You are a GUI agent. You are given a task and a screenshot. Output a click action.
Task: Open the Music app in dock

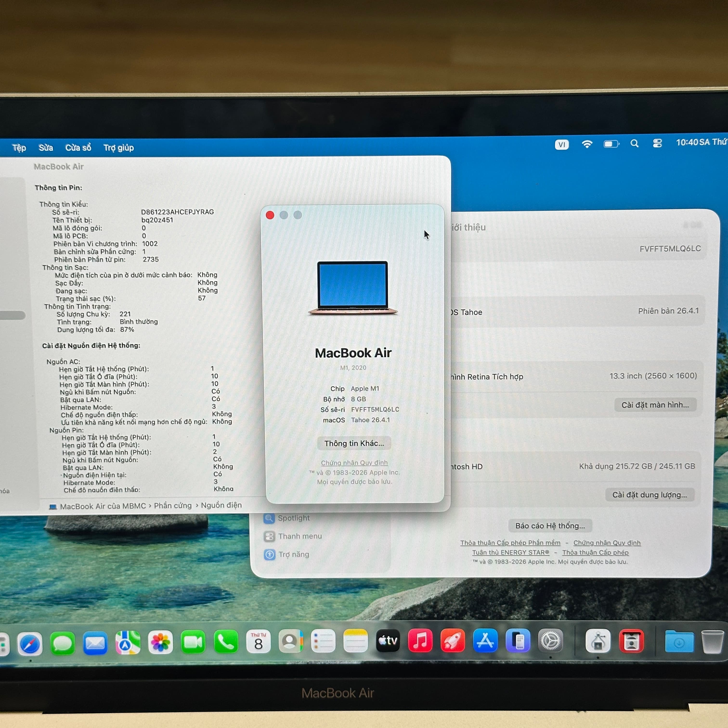pos(420,640)
